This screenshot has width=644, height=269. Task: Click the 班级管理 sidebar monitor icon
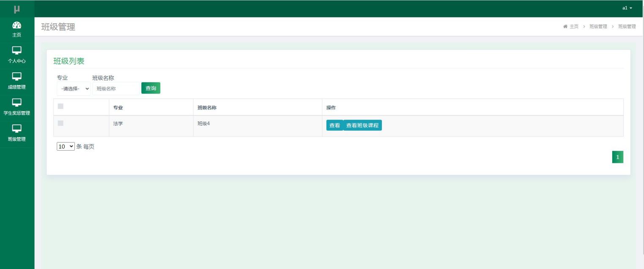[17, 129]
